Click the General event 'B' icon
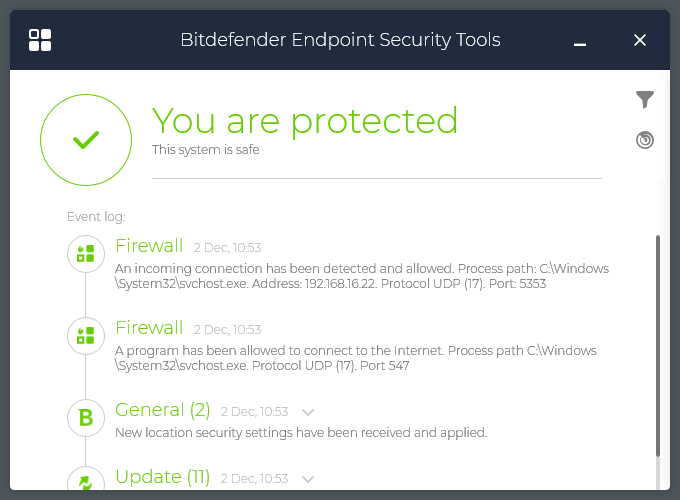The width and height of the screenshot is (680, 500). click(x=86, y=418)
